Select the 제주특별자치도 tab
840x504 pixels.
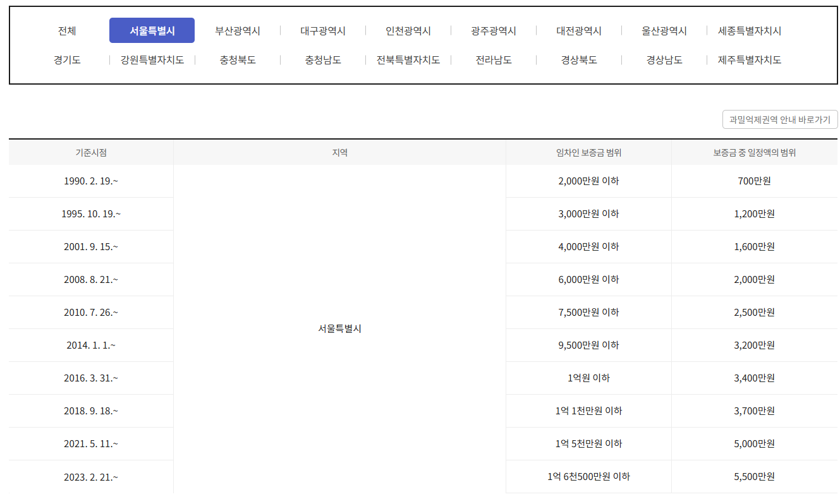[750, 60]
